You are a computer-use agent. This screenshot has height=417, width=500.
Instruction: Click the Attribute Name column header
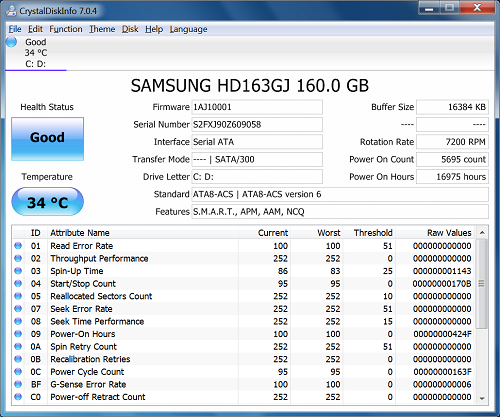pyautogui.click(x=143, y=233)
